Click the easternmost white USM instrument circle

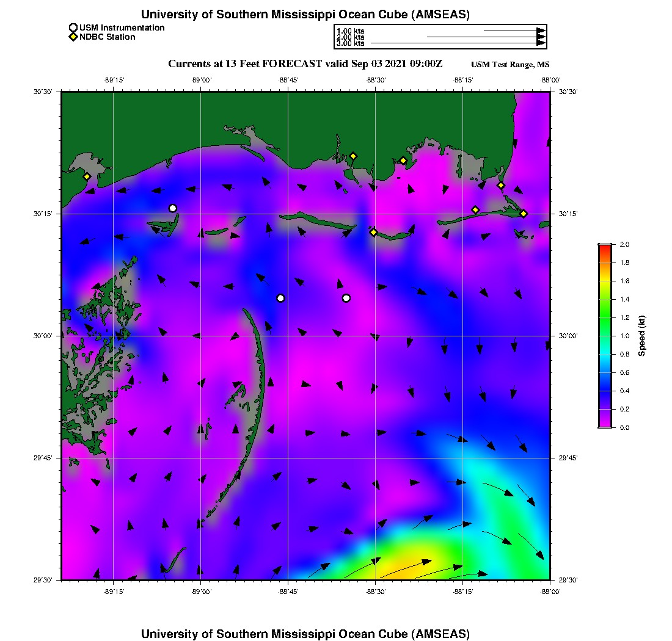pyautogui.click(x=346, y=298)
